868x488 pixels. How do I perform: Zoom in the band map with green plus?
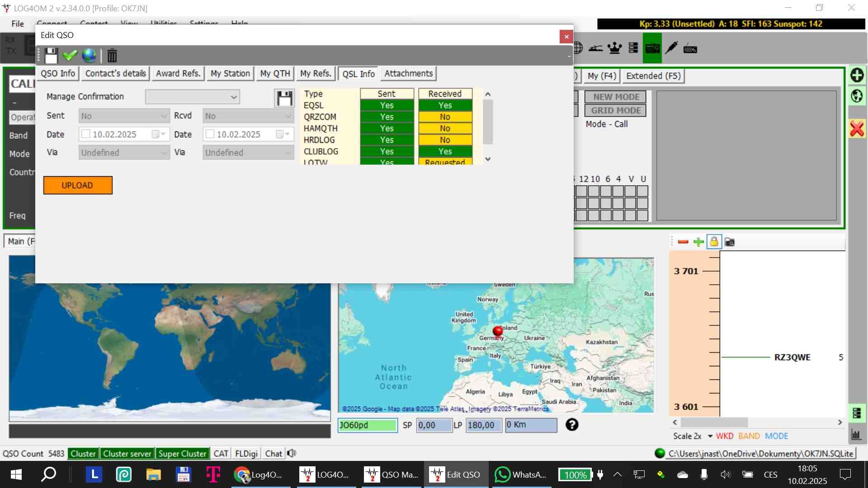pyautogui.click(x=698, y=242)
